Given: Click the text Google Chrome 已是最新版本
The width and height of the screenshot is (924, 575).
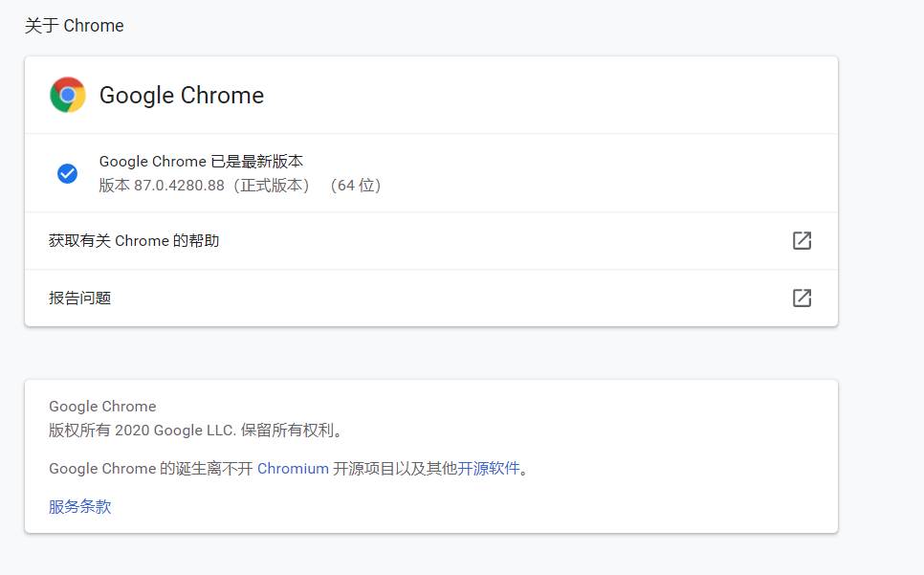Looking at the screenshot, I should coord(201,162).
